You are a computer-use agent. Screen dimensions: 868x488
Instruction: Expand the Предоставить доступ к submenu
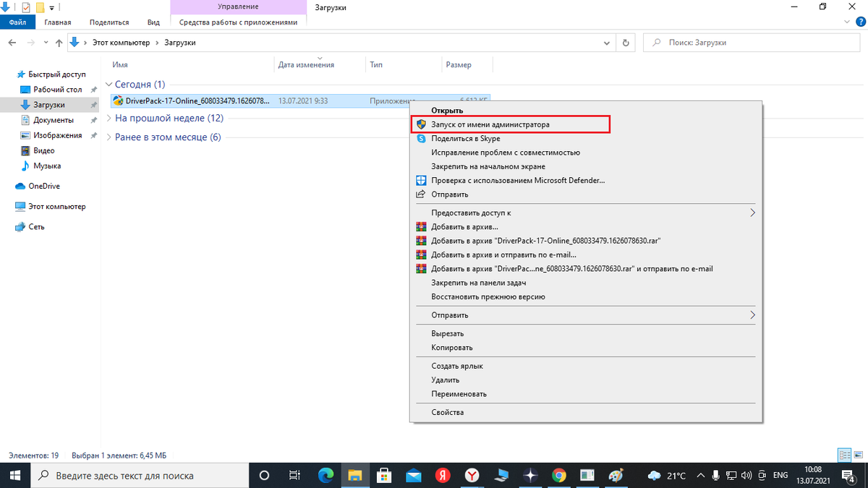[587, 213]
